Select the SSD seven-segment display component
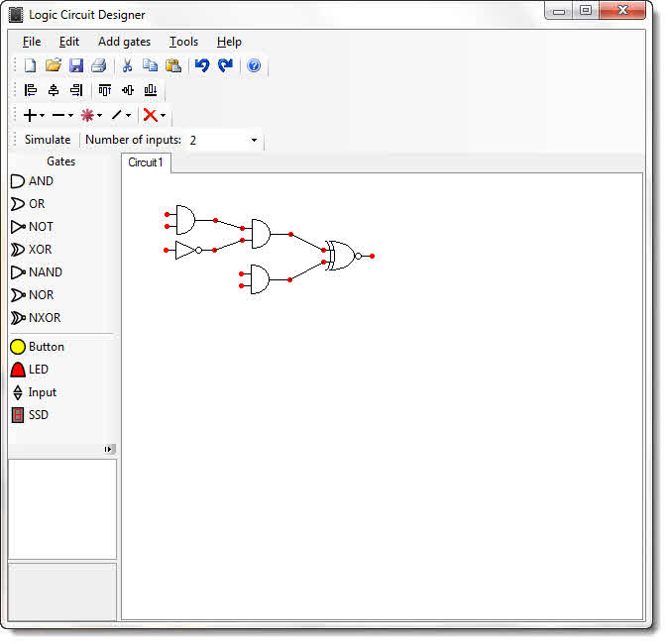This screenshot has height=644, width=668. [30, 415]
